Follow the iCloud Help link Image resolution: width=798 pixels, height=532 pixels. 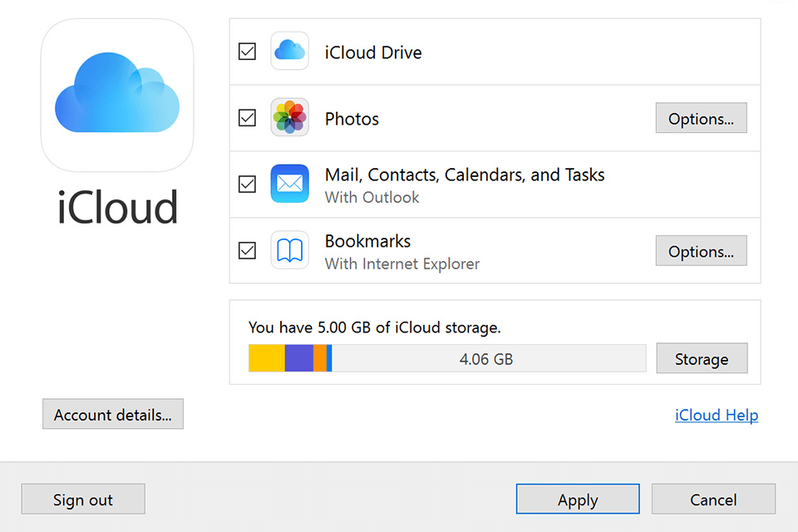click(717, 416)
